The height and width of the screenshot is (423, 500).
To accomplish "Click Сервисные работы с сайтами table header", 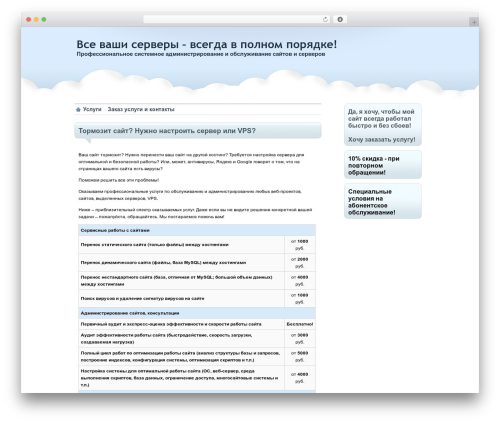I will tap(197, 230).
